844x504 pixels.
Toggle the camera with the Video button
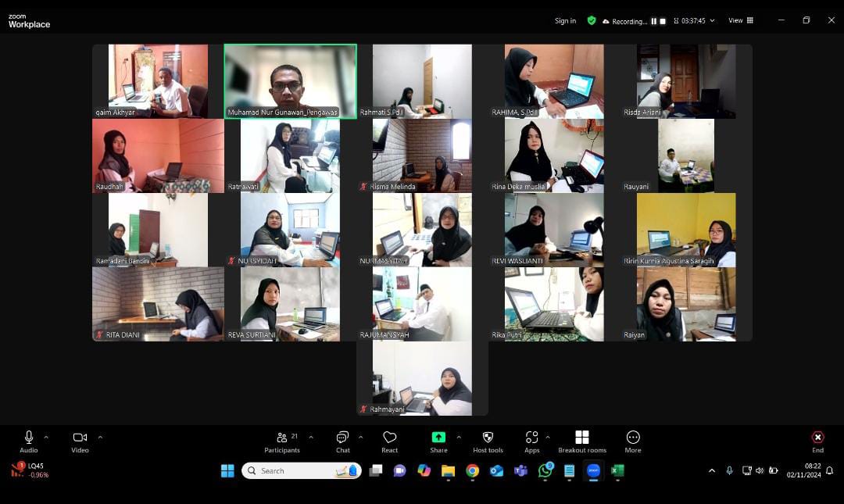click(x=80, y=441)
